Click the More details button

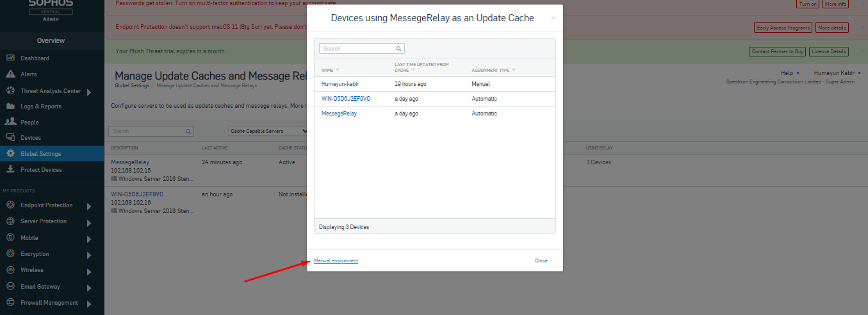[832, 28]
